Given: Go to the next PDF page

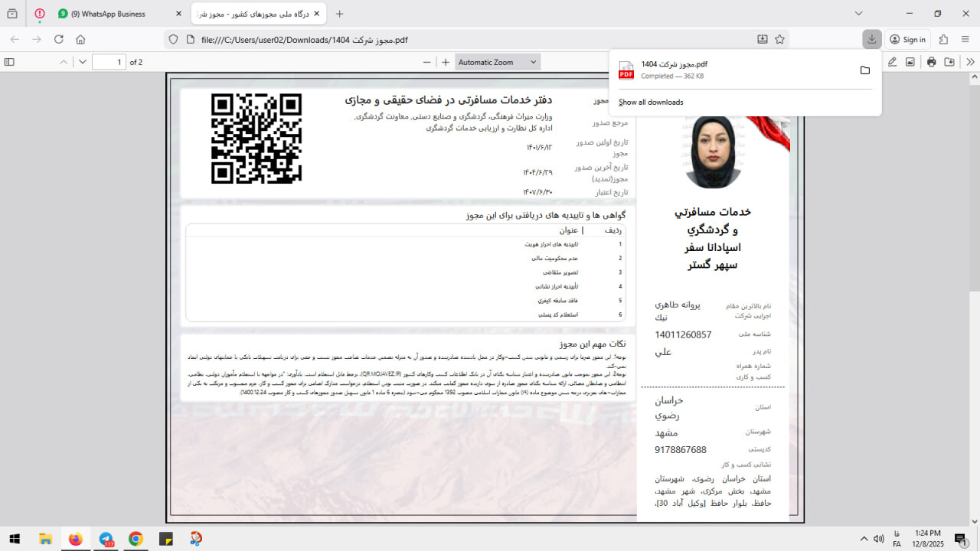Looking at the screenshot, I should [83, 62].
